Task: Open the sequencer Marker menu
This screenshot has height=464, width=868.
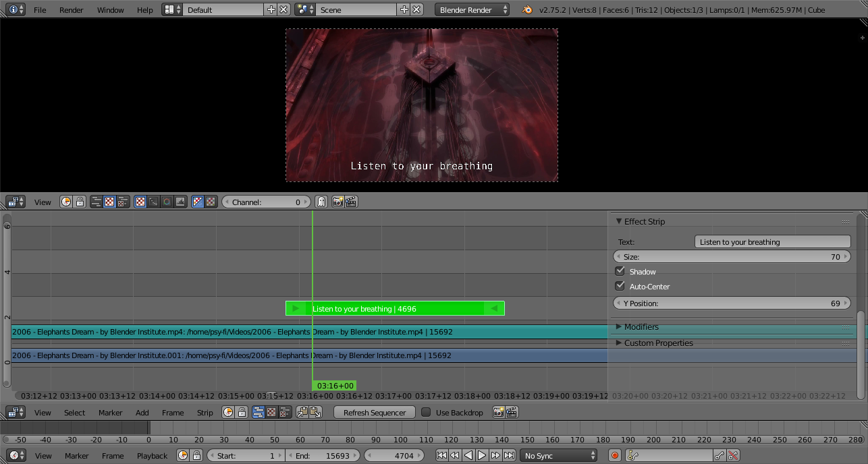Action: [110, 413]
